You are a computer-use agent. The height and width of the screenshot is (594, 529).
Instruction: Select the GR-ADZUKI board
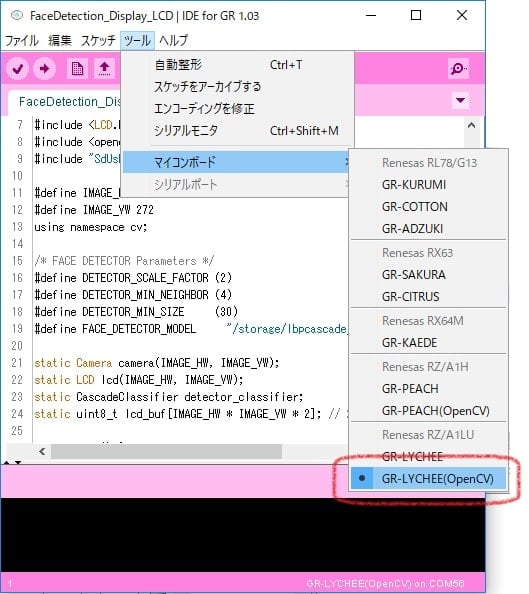coord(429,229)
